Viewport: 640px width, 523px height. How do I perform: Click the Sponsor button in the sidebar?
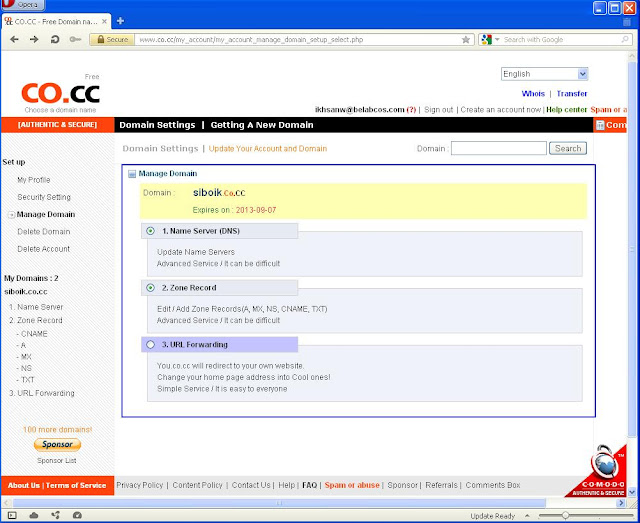pyautogui.click(x=57, y=445)
